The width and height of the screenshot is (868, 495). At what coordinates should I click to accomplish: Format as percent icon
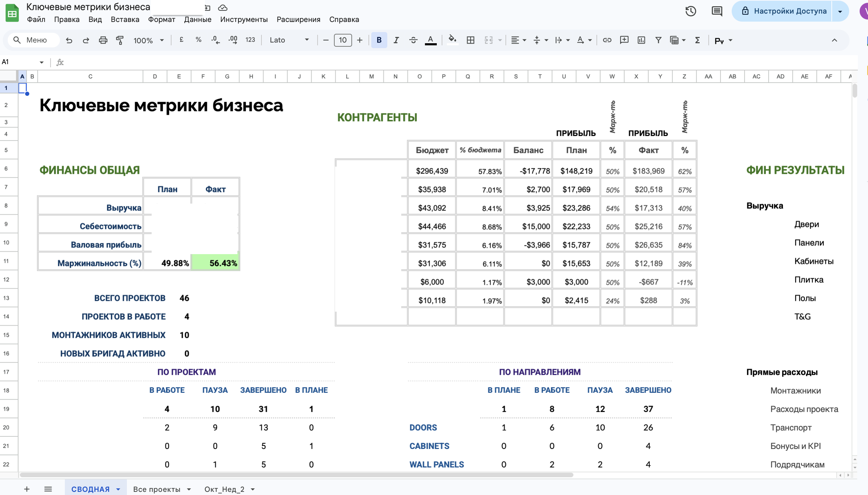coord(198,40)
